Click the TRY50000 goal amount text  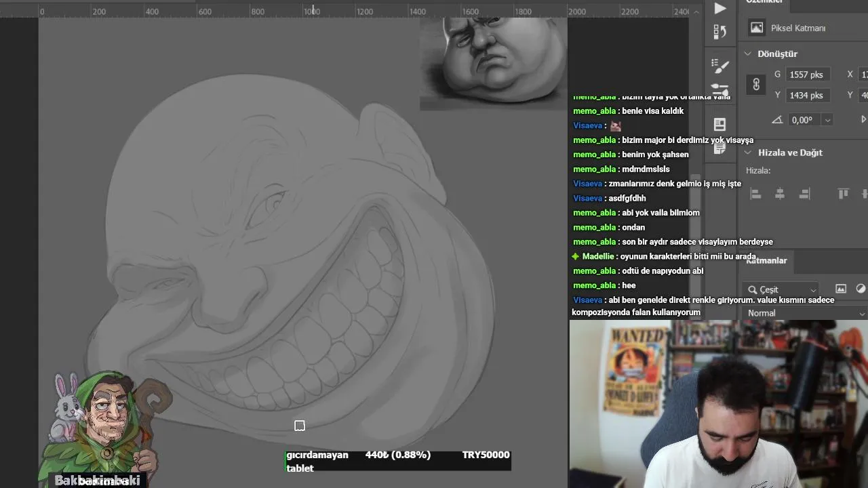(x=486, y=455)
